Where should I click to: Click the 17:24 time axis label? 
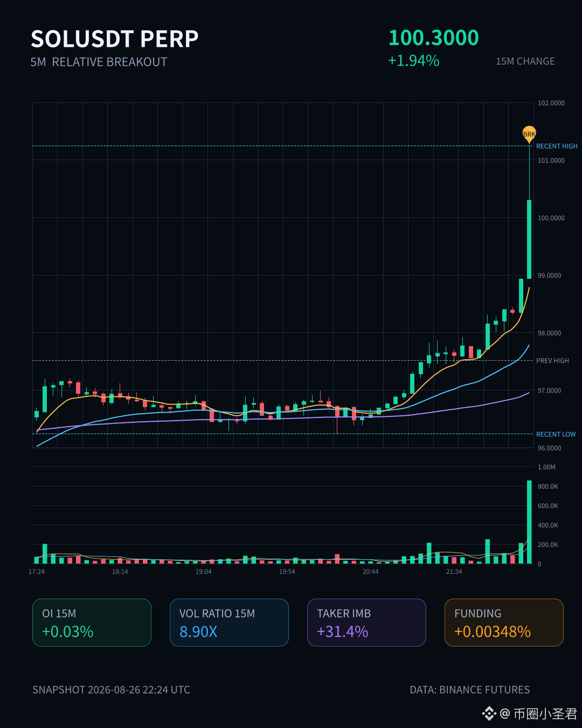[37, 572]
